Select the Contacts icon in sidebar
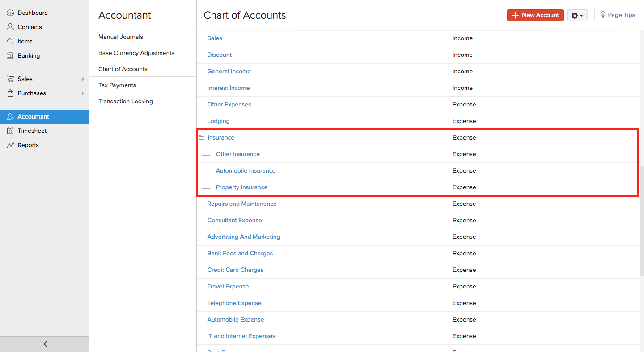This screenshot has height=352, width=644. 10,27
